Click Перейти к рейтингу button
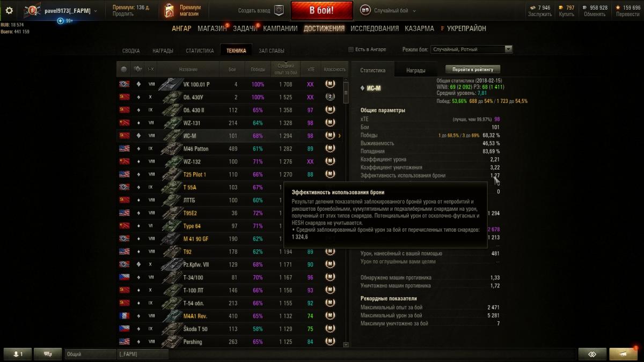Image resolution: width=644 pixels, height=362 pixels. pyautogui.click(x=473, y=69)
